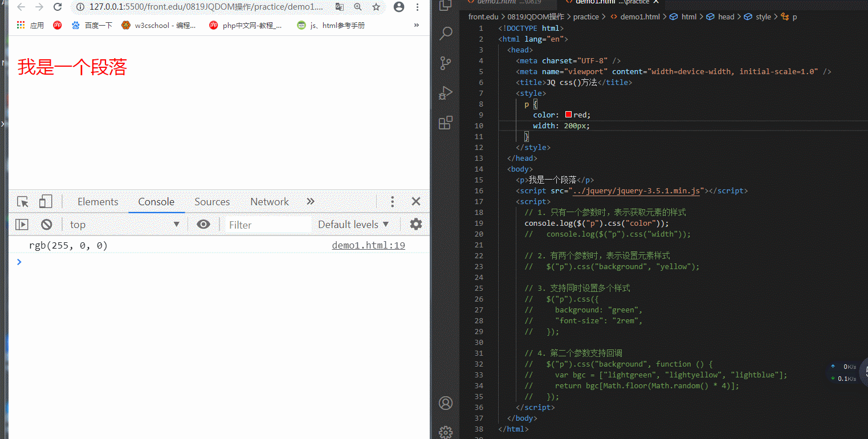The image size is (868, 439).
Task: Close the DevTools panel
Action: [x=416, y=202]
